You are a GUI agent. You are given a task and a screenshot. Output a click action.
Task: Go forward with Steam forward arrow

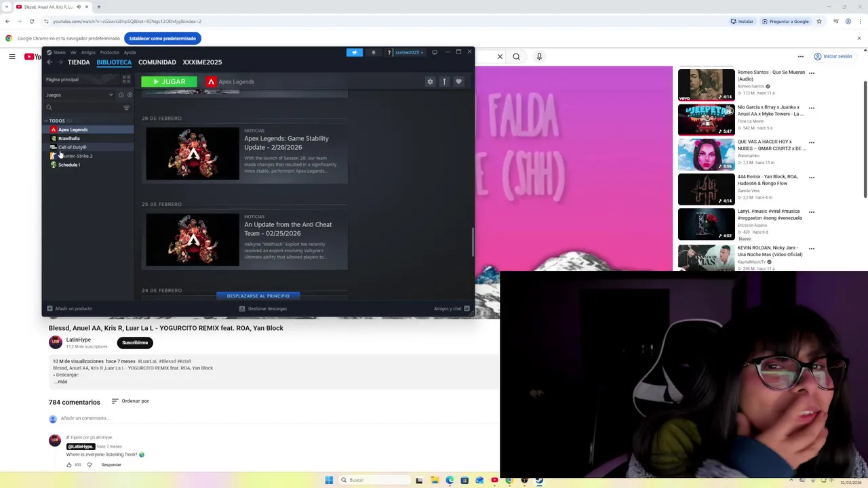point(60,62)
